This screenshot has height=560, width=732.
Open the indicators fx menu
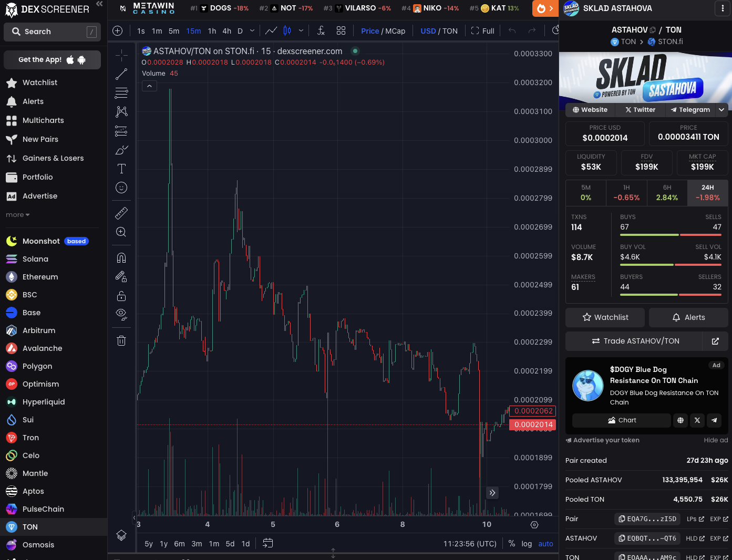click(321, 31)
